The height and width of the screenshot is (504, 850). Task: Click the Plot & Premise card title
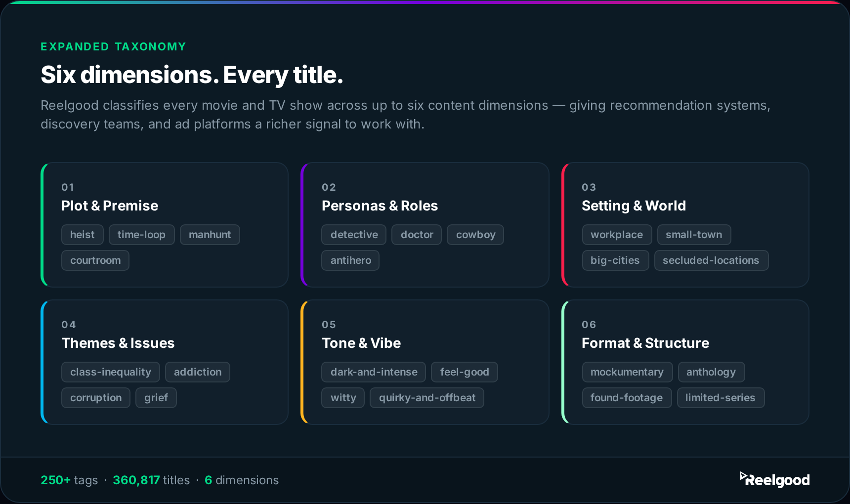[x=110, y=206]
